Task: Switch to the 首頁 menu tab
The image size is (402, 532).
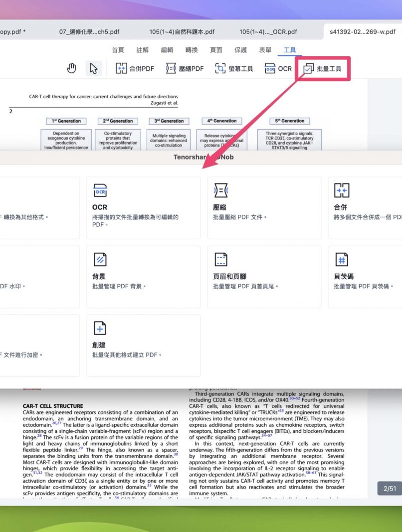Action: pos(118,50)
